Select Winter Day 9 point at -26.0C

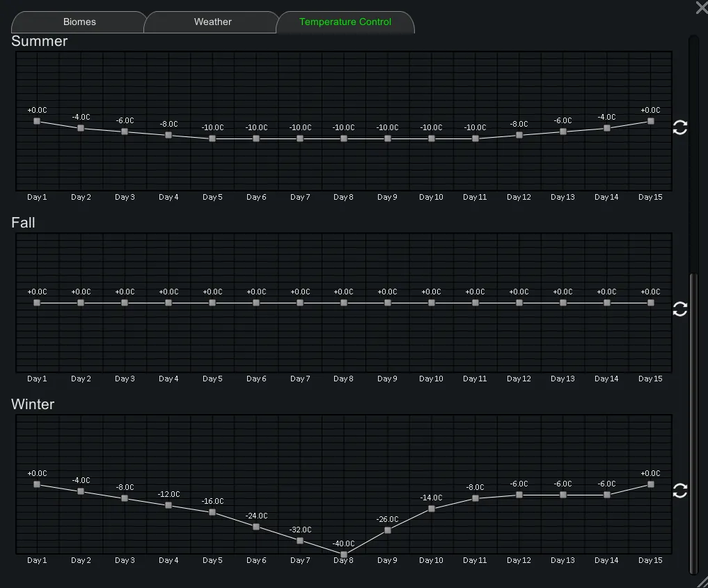(388, 530)
